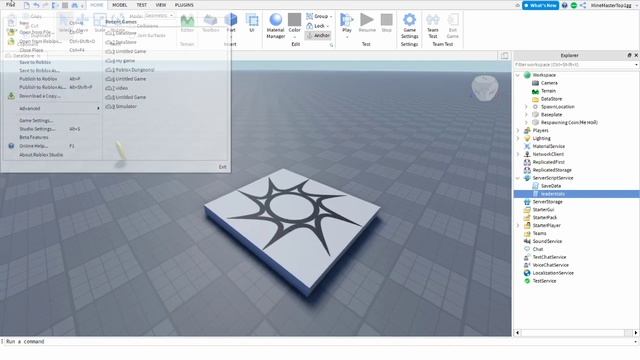Switch to the MODEL ribbon tab

tap(119, 5)
